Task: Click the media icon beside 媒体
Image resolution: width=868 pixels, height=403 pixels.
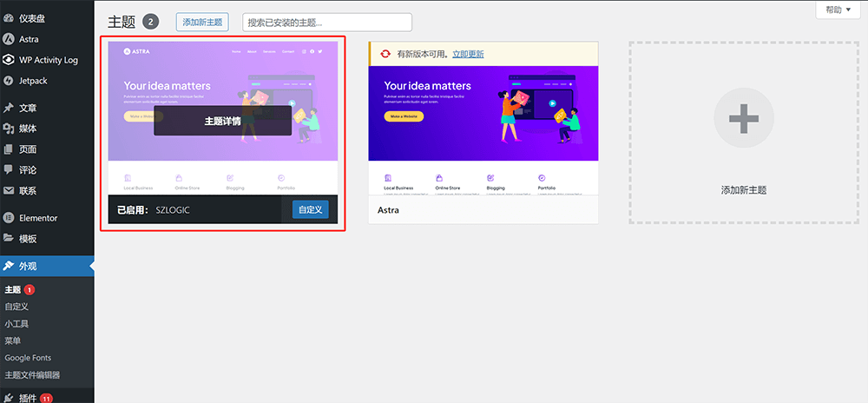Action: (9, 129)
